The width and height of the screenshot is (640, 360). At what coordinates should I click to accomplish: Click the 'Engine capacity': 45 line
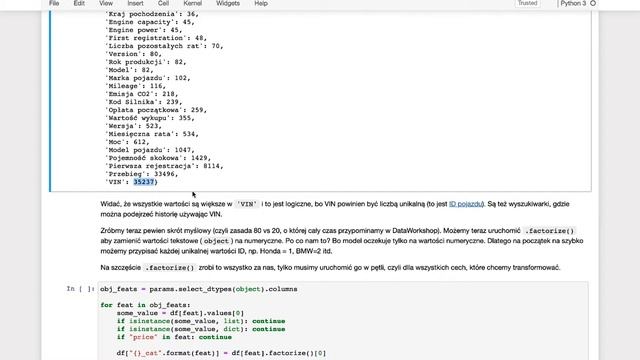click(x=150, y=22)
